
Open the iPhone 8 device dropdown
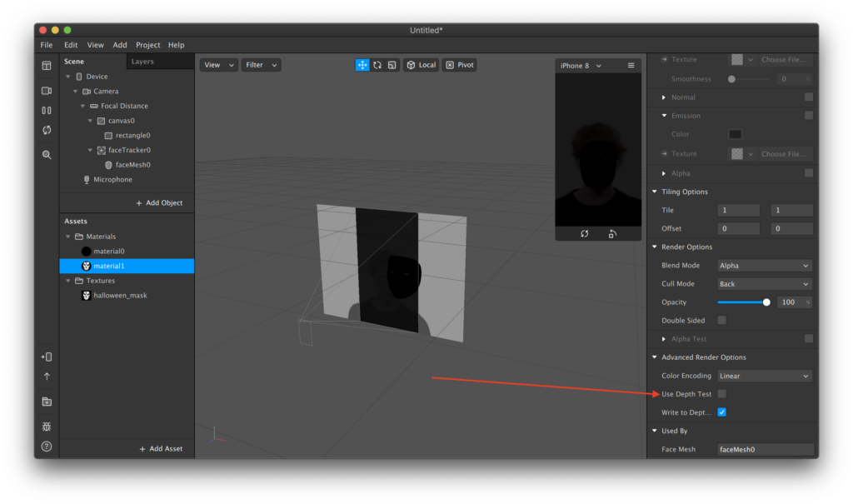(x=581, y=66)
